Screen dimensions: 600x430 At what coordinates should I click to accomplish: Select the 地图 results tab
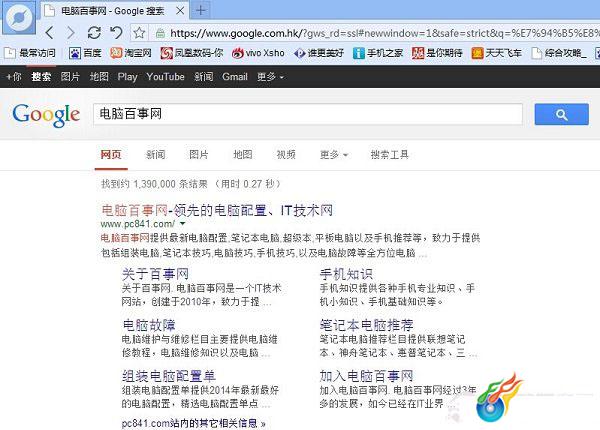[x=243, y=155]
